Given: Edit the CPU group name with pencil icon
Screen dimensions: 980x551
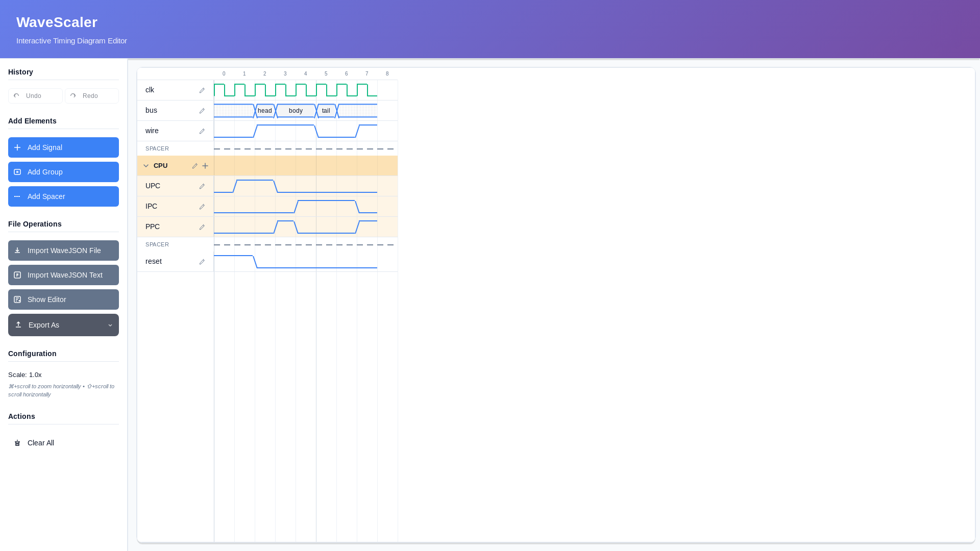Looking at the screenshot, I should pyautogui.click(x=195, y=166).
